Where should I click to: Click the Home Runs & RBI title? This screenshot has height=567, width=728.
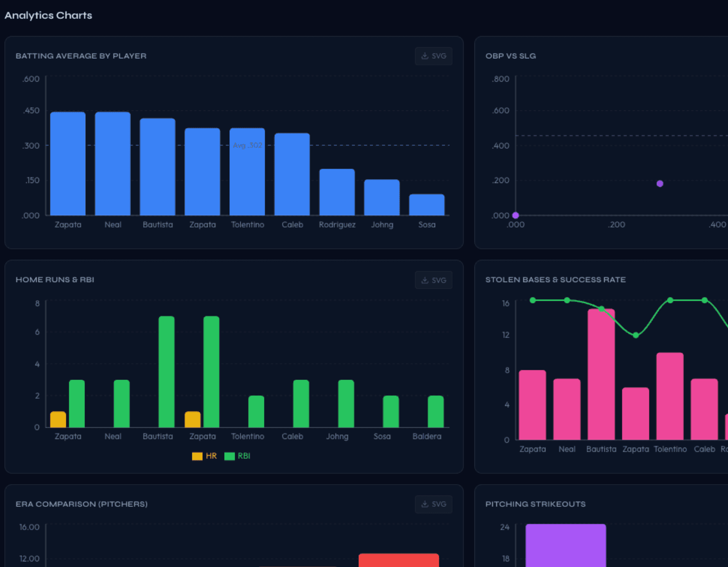click(x=55, y=280)
